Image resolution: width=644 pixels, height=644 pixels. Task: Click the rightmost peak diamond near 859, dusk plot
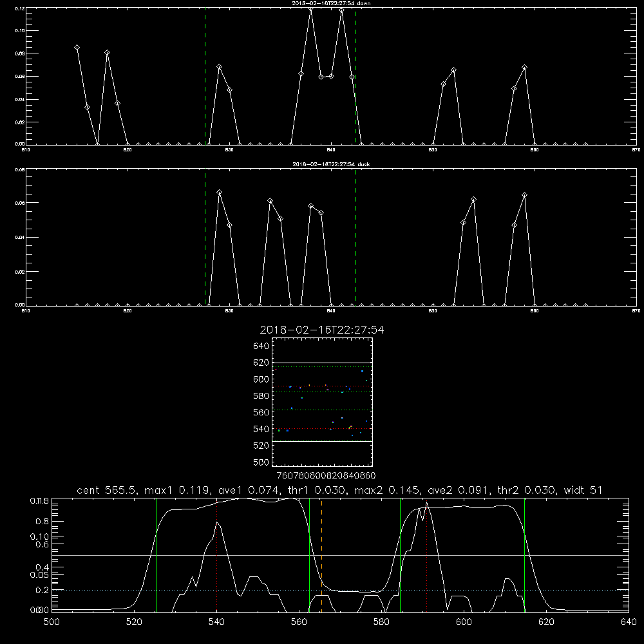click(x=524, y=195)
